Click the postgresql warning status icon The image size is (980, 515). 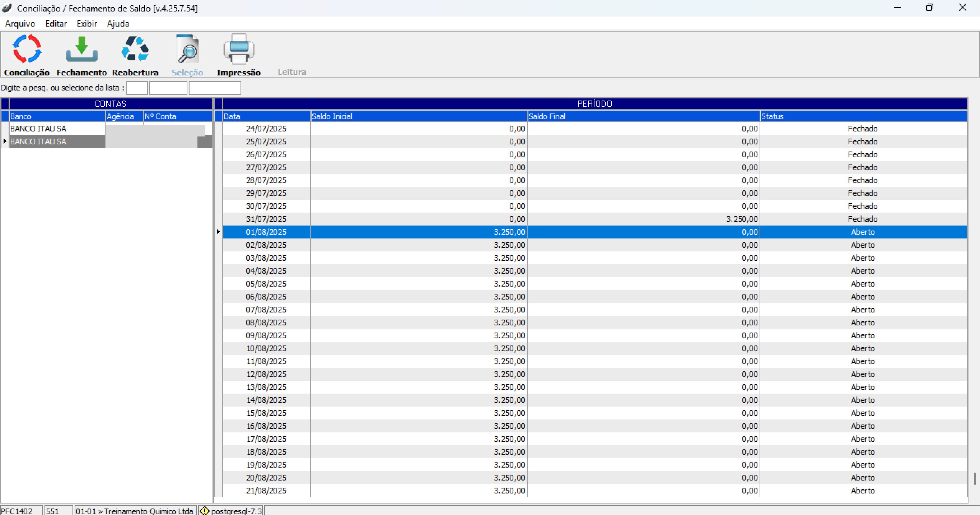pyautogui.click(x=204, y=510)
